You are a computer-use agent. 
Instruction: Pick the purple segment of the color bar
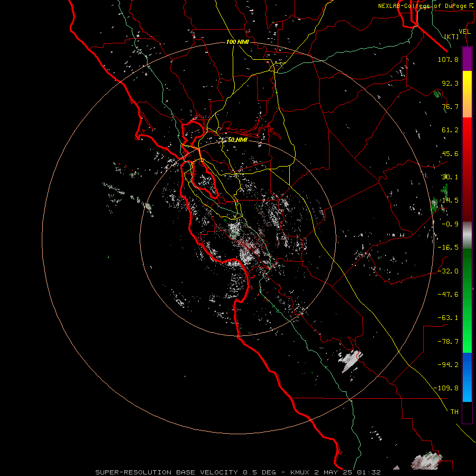point(467,59)
